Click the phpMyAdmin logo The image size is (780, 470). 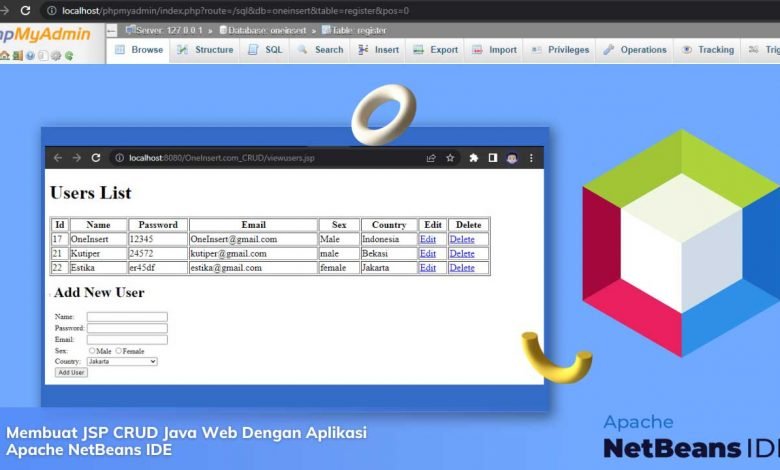coord(45,35)
